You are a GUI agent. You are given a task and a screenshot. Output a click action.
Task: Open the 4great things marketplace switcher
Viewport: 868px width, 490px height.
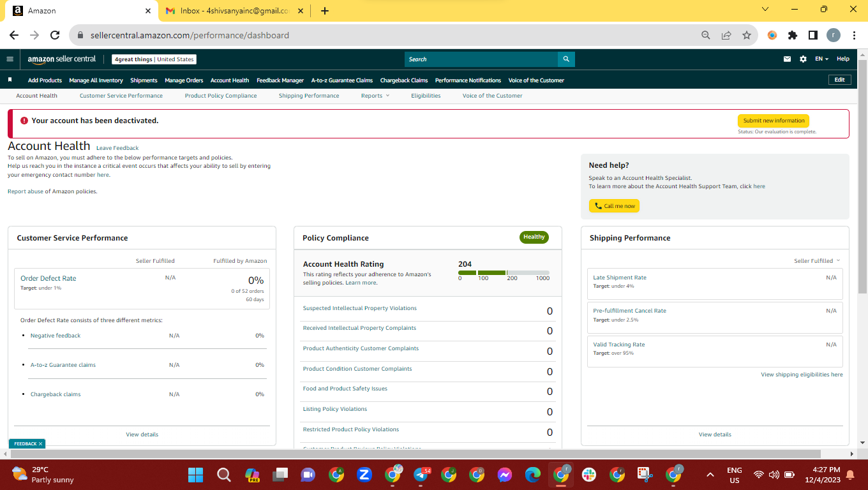(154, 59)
